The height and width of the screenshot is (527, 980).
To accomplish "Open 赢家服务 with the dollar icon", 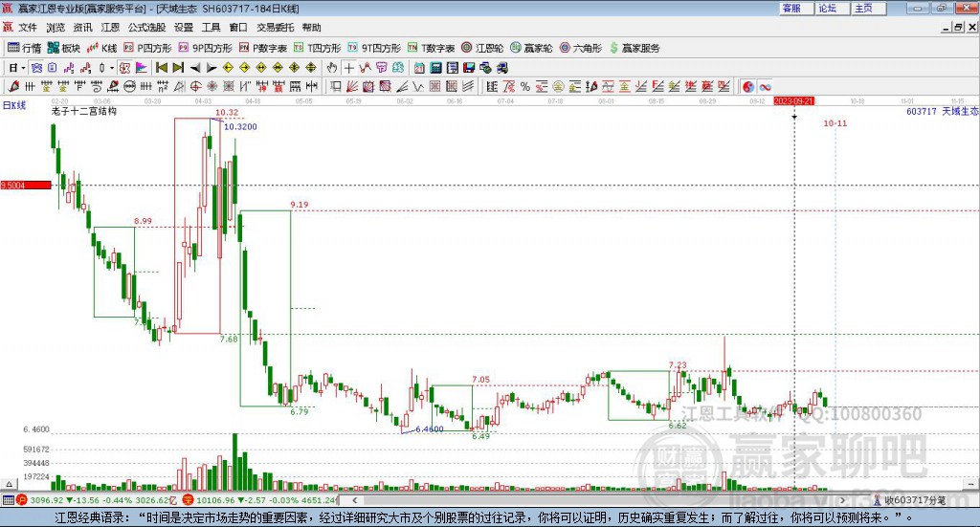I will pos(635,48).
